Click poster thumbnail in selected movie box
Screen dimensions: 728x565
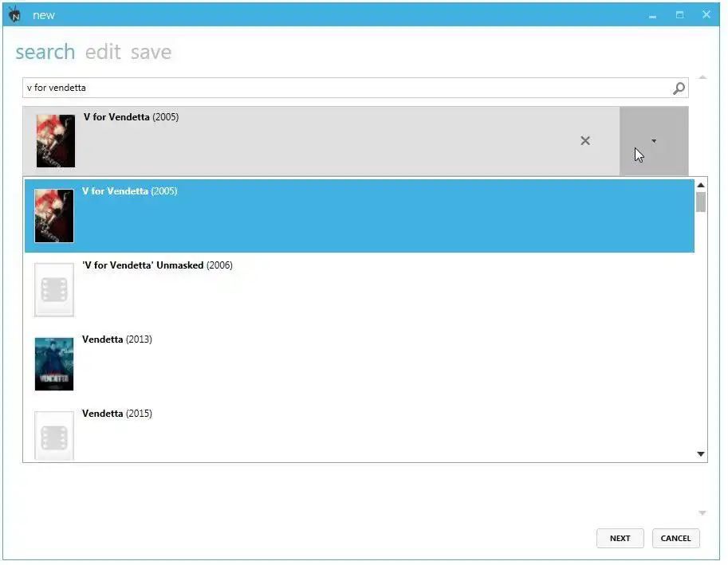click(56, 141)
